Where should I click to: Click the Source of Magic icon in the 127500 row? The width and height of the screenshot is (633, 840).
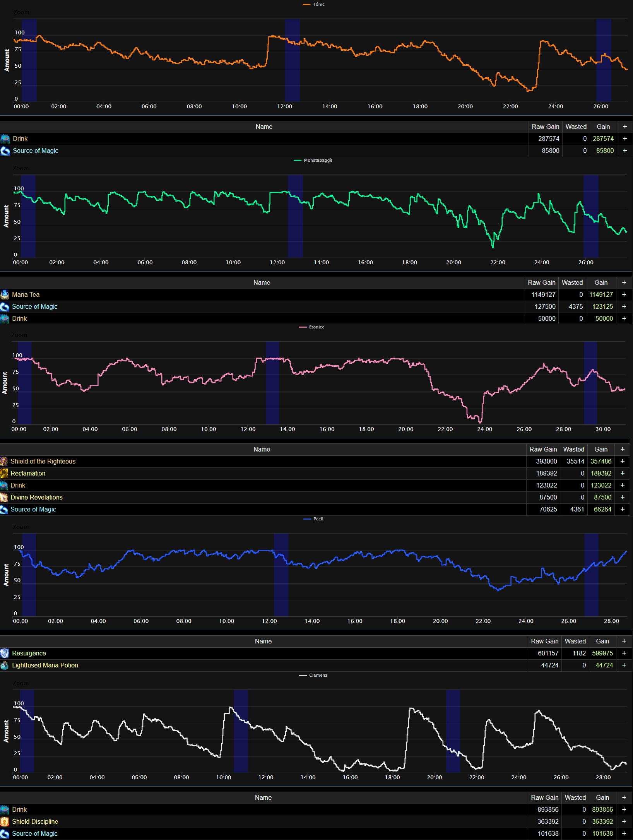tap(5, 307)
